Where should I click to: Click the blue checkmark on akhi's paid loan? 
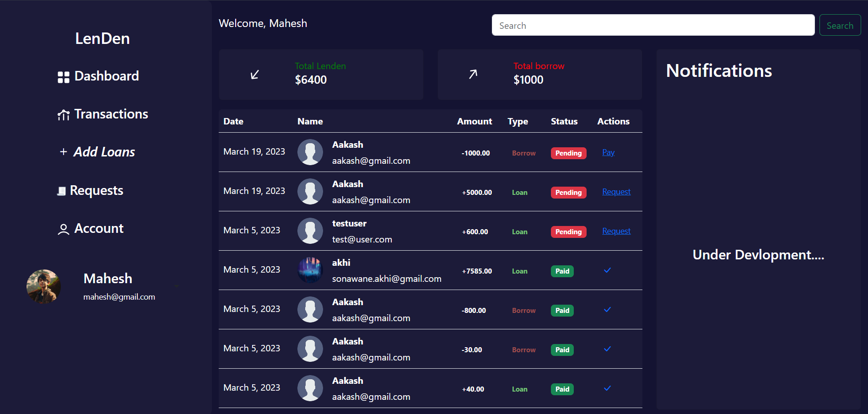(x=607, y=270)
